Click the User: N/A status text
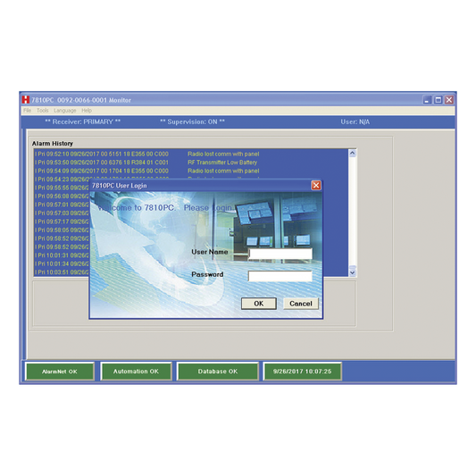476x476 pixels. [355, 122]
